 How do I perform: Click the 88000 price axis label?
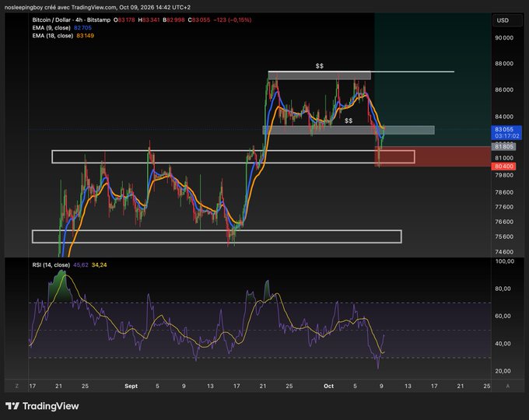(504, 64)
